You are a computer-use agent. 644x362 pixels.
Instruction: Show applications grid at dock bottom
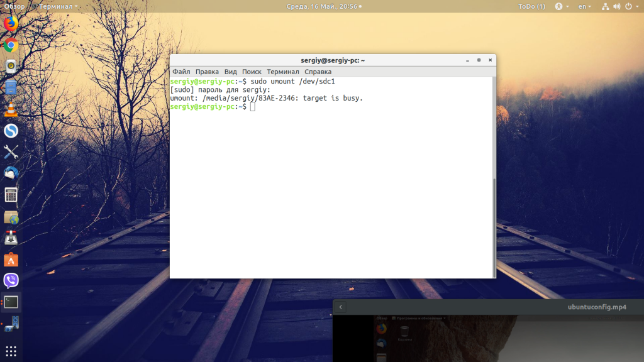tap(11, 351)
